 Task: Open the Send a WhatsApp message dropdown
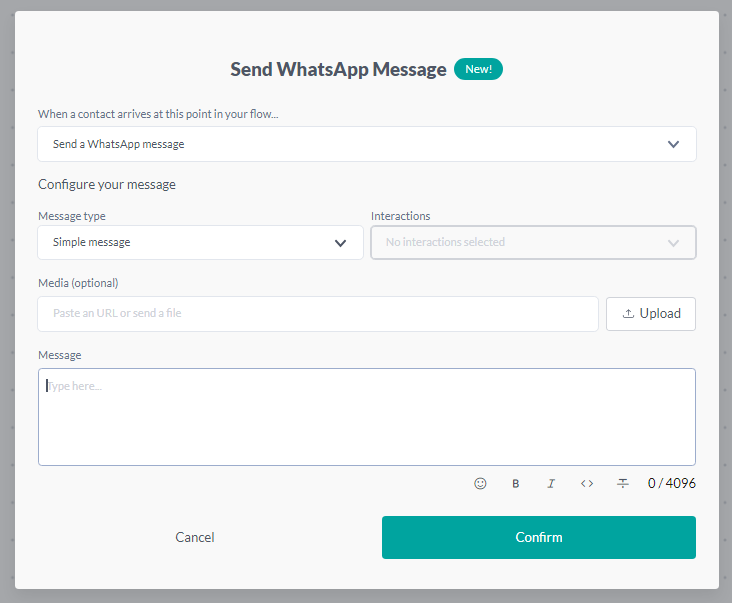coord(367,144)
